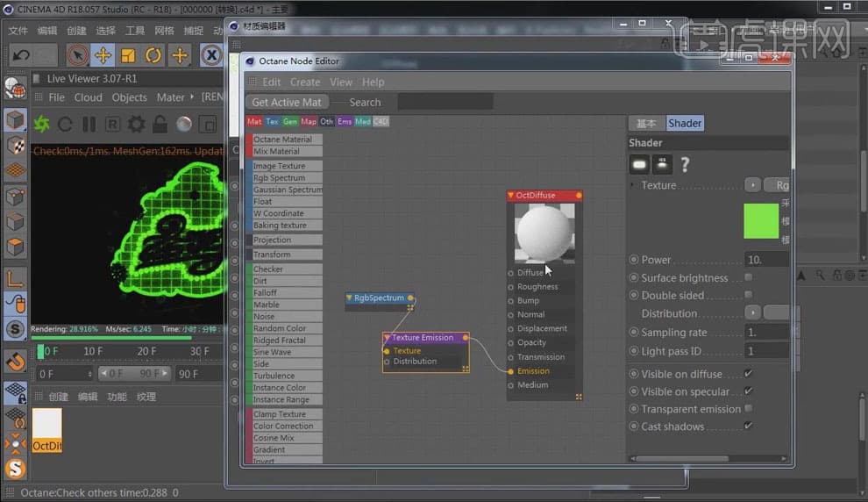Click the Live Viewer send scene icon
The width and height of the screenshot is (868, 502).
41,124
